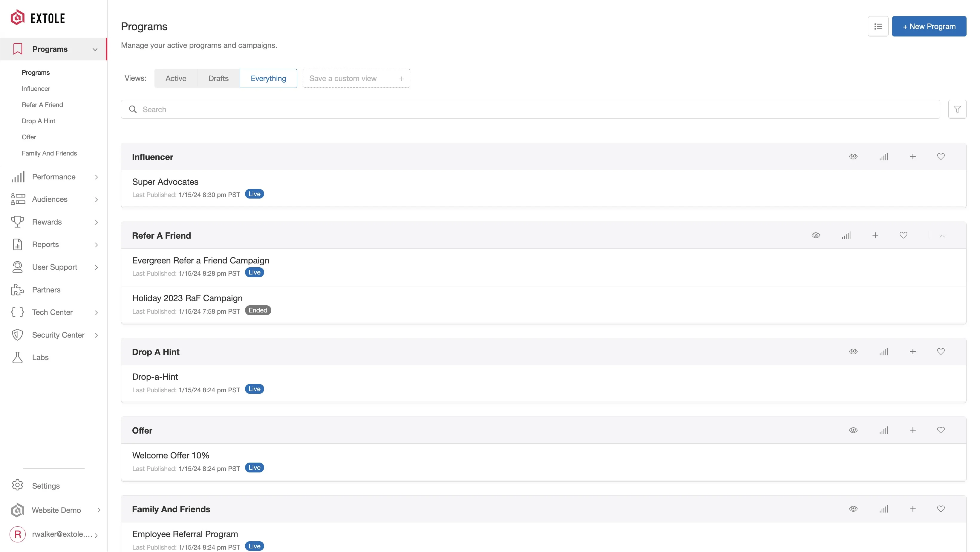Screen dimensions: 980x552
Task: Open the filter funnel icon
Action: coord(957,109)
